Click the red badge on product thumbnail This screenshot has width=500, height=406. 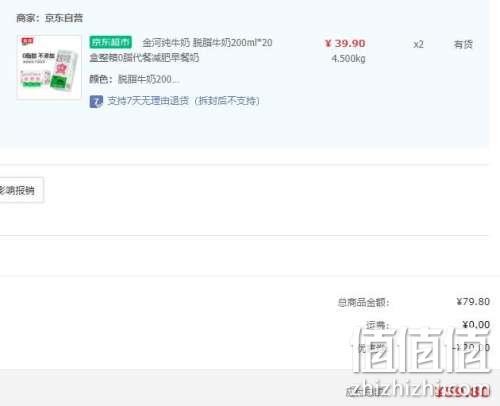(27, 41)
